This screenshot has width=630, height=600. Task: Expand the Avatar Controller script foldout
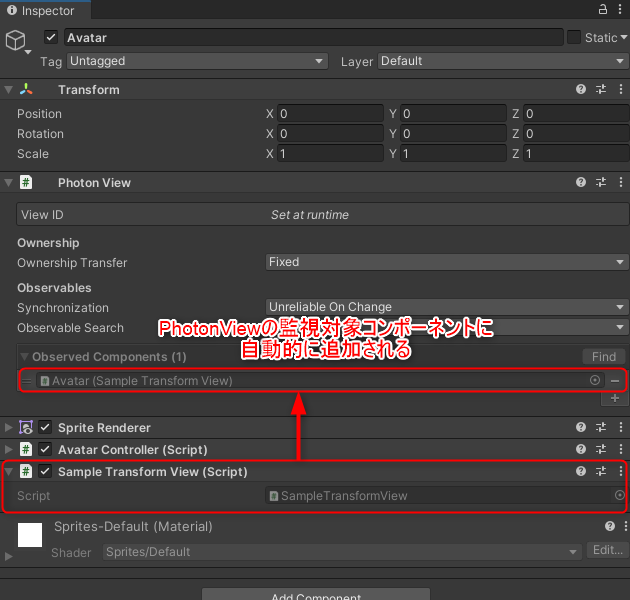(x=8, y=449)
